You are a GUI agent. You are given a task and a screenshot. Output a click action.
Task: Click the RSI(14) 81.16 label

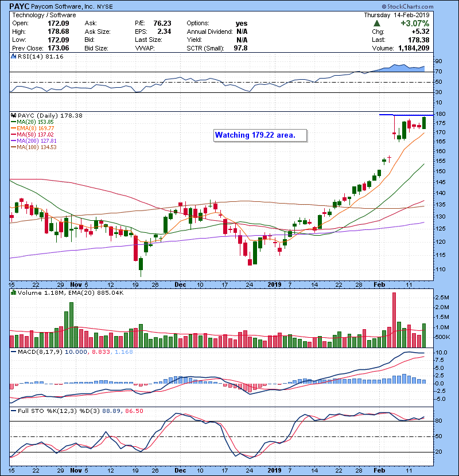40,56
